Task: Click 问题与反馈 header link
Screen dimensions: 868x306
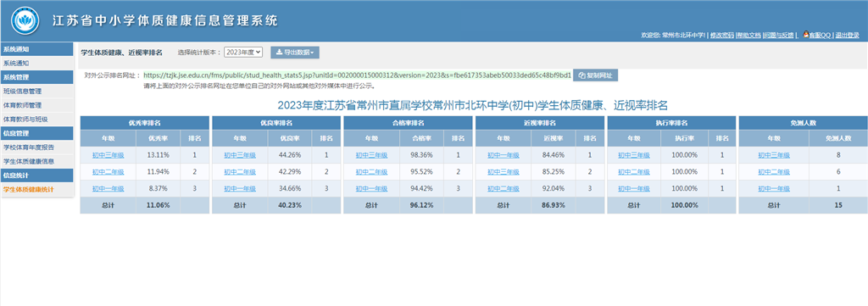Action: 779,35
